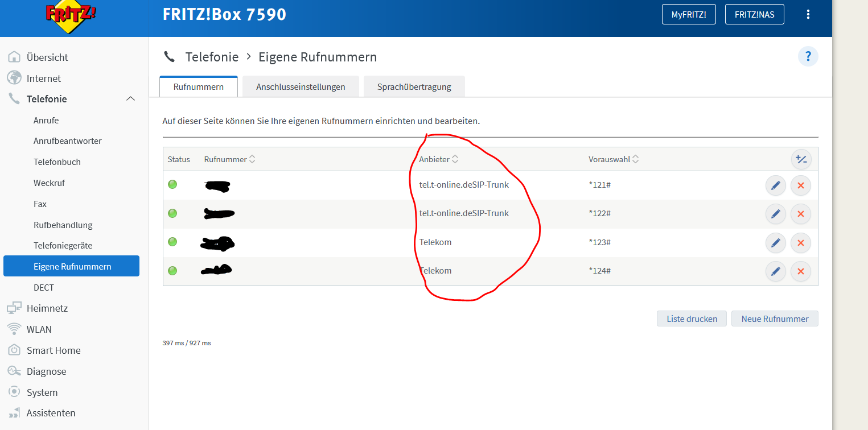868x430 pixels.
Task: Click the first tel.t-online.deSIP-Trunk cell
Action: click(x=464, y=184)
